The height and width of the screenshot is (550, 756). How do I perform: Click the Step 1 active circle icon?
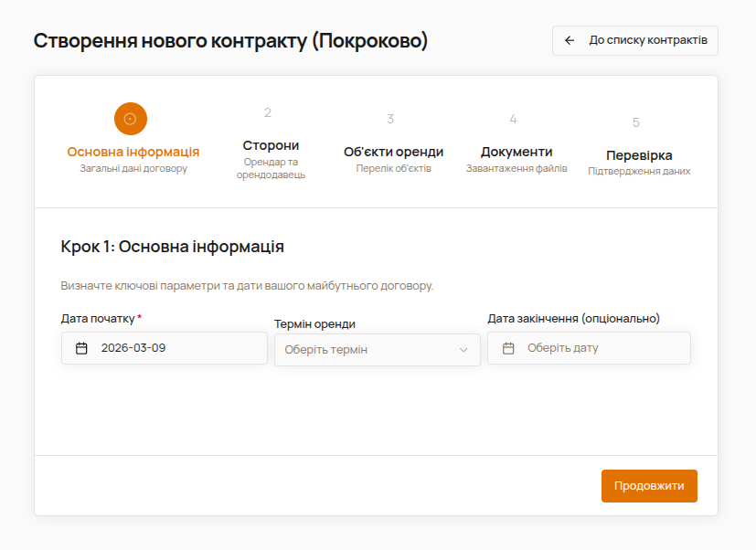[130, 119]
